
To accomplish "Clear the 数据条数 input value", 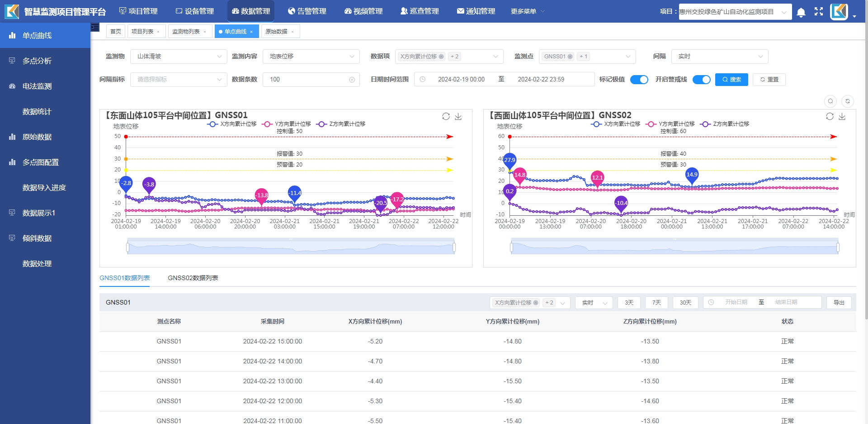I will pos(352,80).
